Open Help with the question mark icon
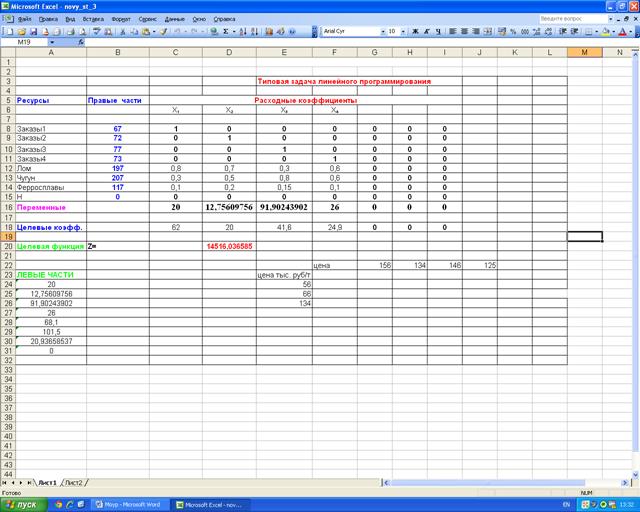This screenshot has height=512, width=640. tap(292, 31)
